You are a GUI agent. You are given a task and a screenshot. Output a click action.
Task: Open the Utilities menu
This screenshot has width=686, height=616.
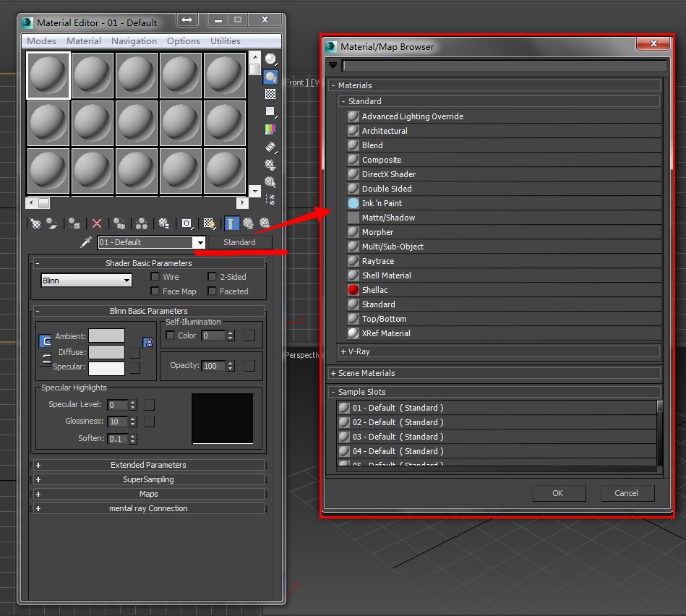(x=226, y=41)
